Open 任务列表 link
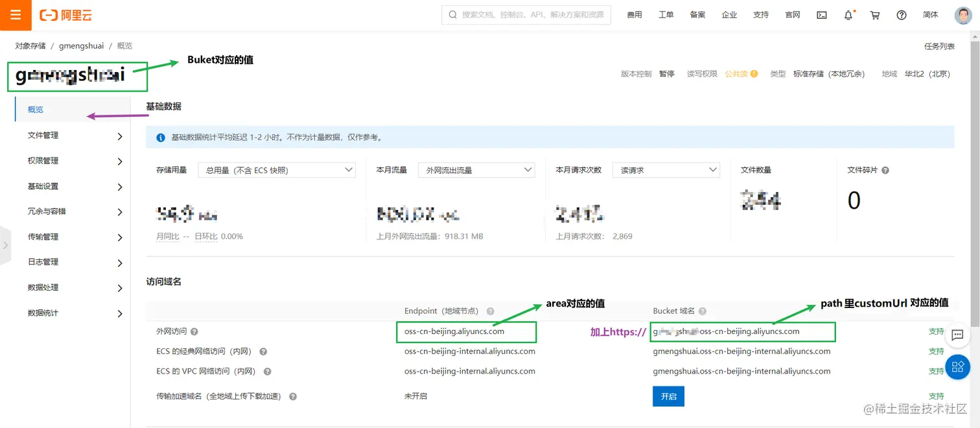980x428 pixels. [939, 47]
